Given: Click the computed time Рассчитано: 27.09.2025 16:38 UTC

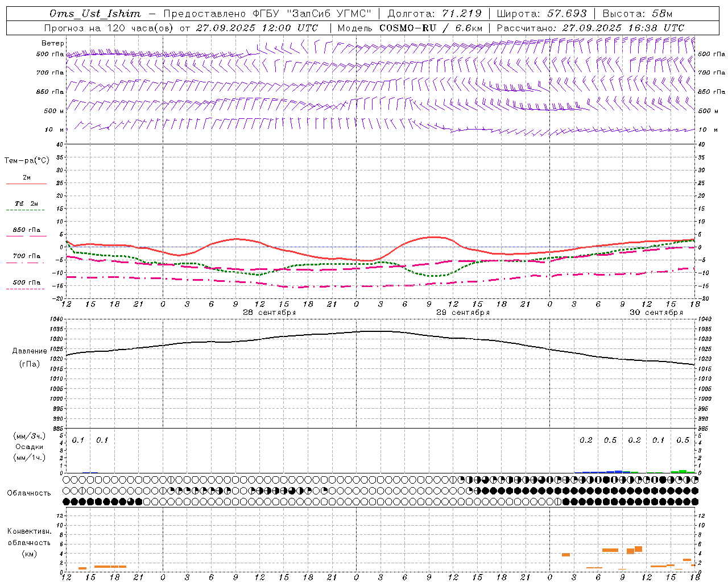Looking at the screenshot, I should (x=590, y=27).
